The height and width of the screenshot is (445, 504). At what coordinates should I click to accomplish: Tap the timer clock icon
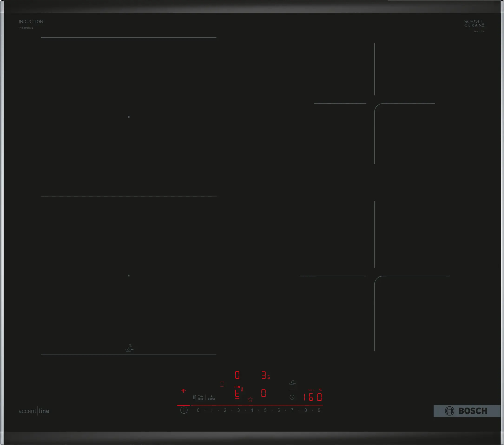point(292,397)
